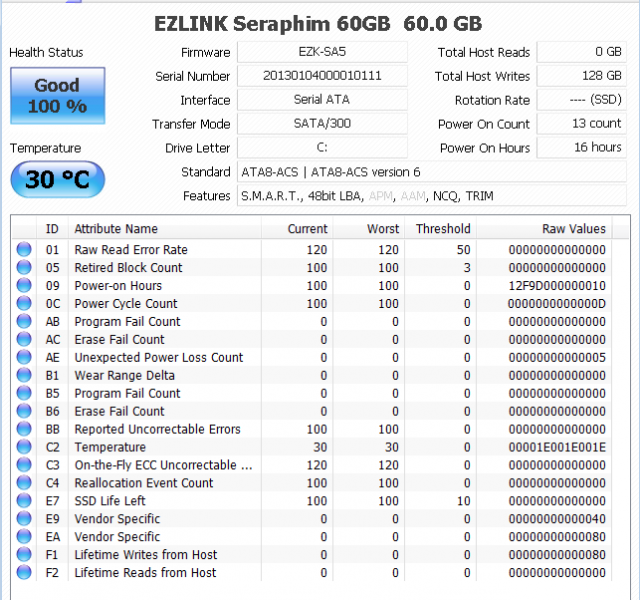Screen dimensions: 640x600
Task: Click the Total Host Writes value 128 GB
Action: pos(582,76)
